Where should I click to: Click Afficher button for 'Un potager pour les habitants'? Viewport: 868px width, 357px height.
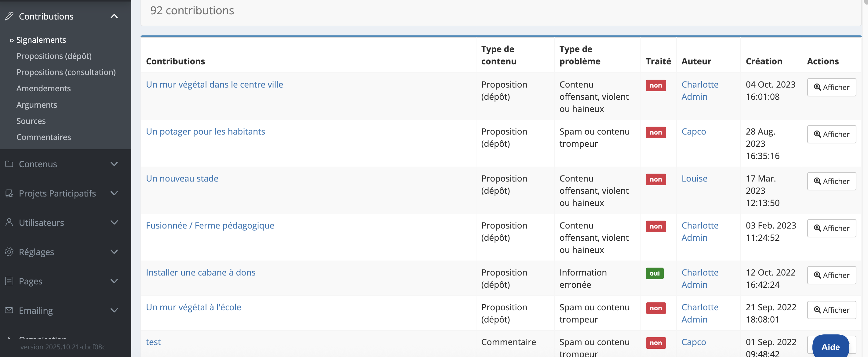[831, 134]
